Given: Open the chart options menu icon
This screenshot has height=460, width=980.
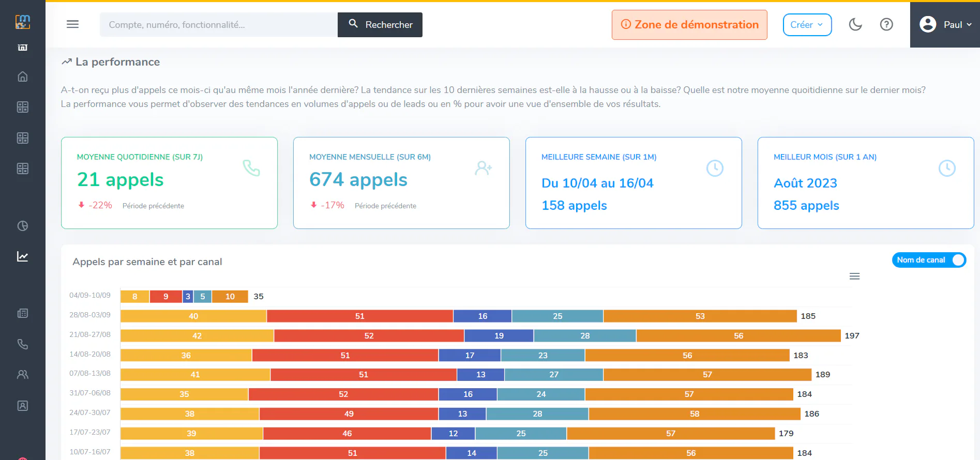Looking at the screenshot, I should point(854,277).
